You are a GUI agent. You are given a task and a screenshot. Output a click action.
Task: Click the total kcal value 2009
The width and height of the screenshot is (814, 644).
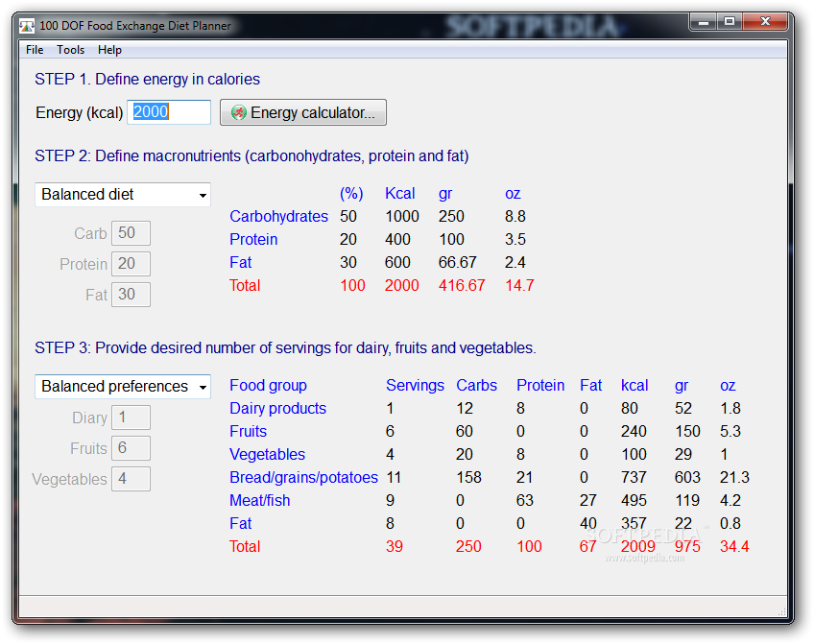pyautogui.click(x=638, y=546)
